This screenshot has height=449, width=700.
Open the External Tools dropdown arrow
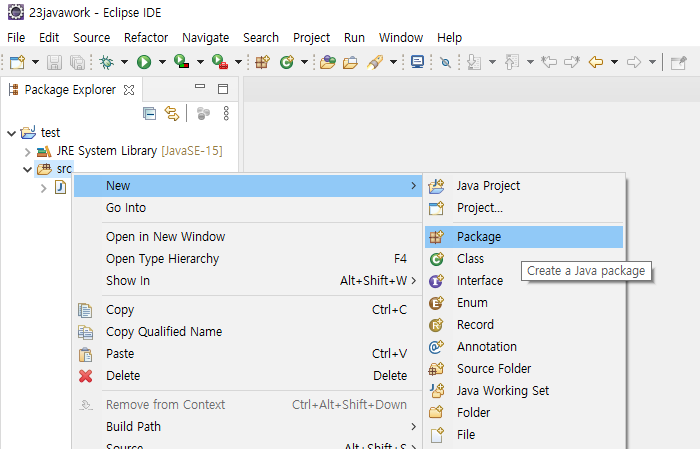click(238, 62)
